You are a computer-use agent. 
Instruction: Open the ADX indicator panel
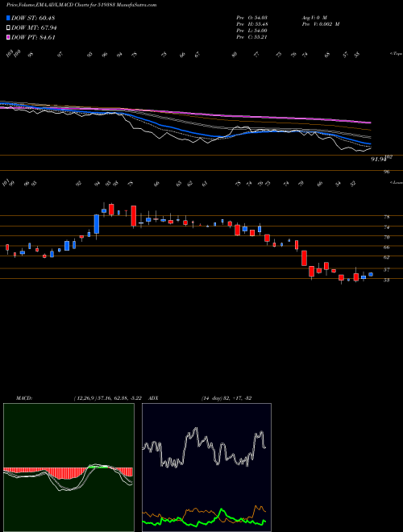tap(207, 468)
